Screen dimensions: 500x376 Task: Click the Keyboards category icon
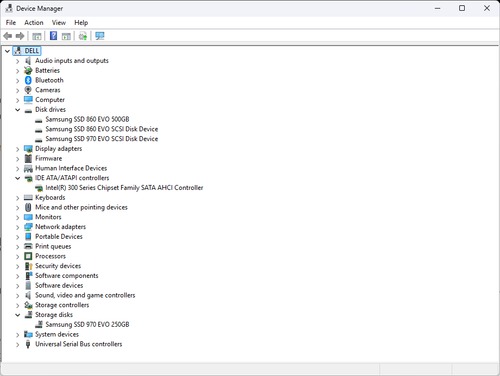pos(28,198)
